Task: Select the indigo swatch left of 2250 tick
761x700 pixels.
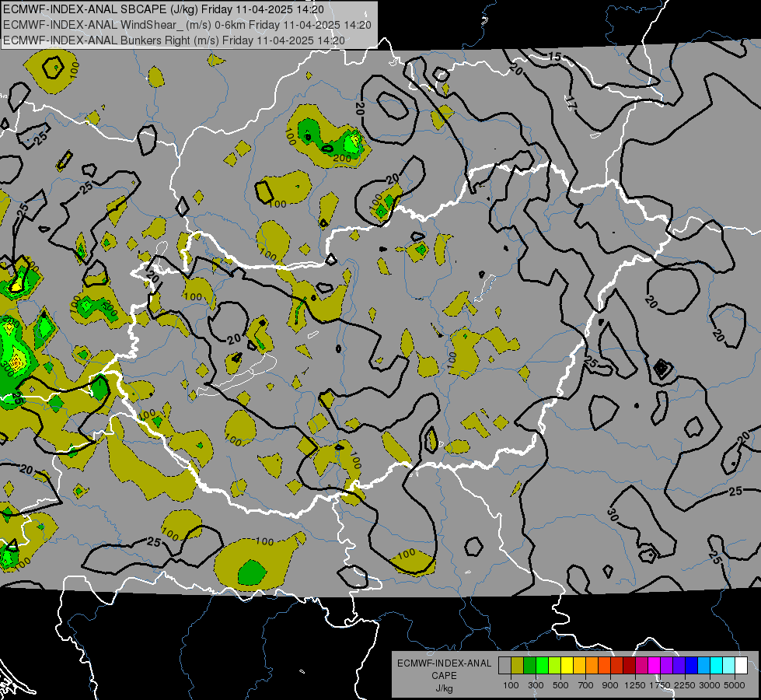Action: click(679, 666)
